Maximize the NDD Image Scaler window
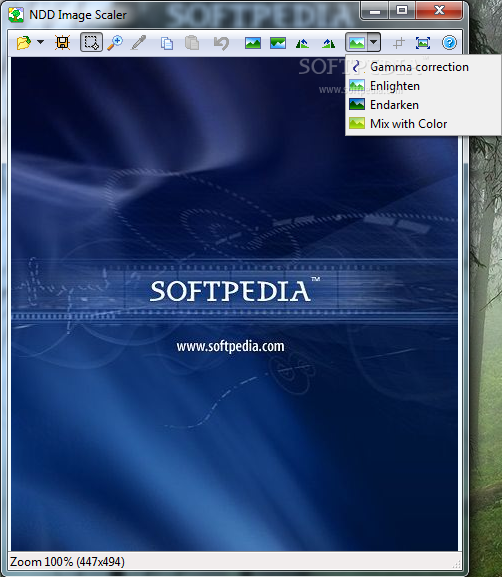The image size is (502, 577). point(402,10)
